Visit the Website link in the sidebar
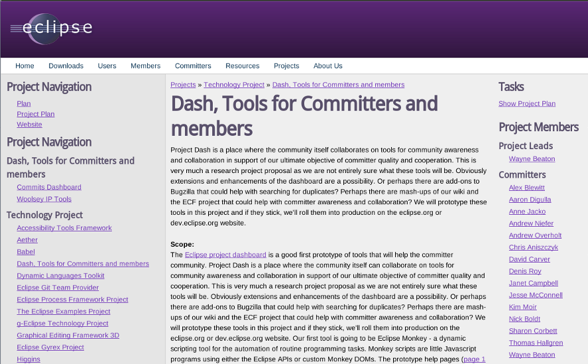Viewport: 588px width, 364px height. click(x=29, y=125)
